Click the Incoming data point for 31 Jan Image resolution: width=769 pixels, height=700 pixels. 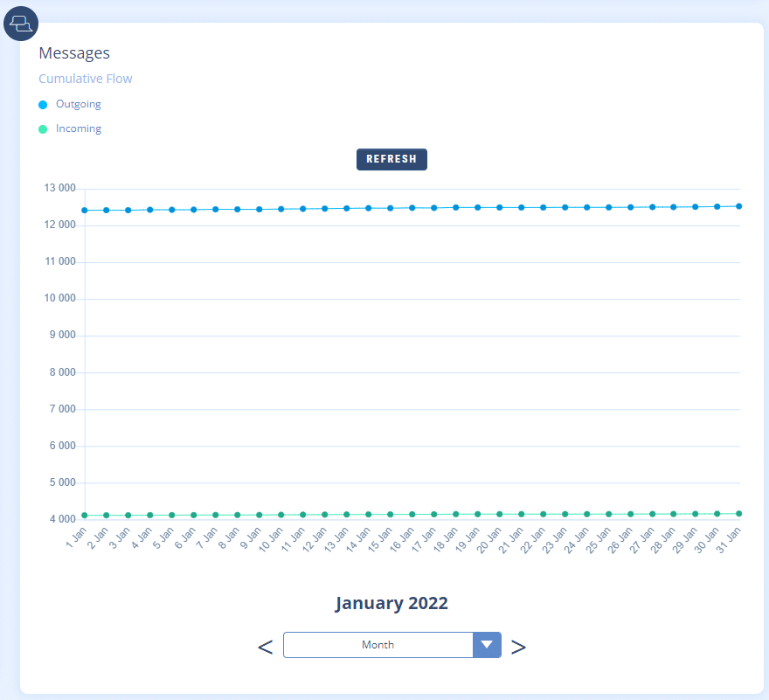point(739,514)
